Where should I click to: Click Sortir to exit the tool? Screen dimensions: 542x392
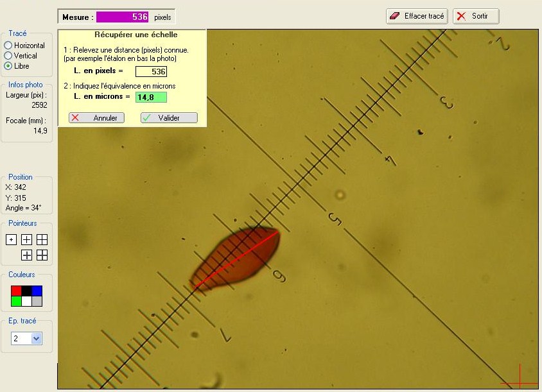(x=475, y=16)
